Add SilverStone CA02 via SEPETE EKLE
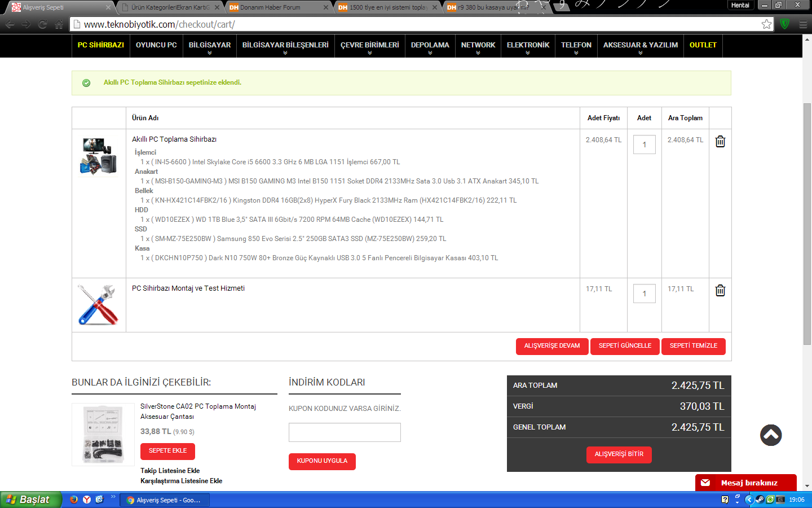812x508 pixels. point(167,451)
